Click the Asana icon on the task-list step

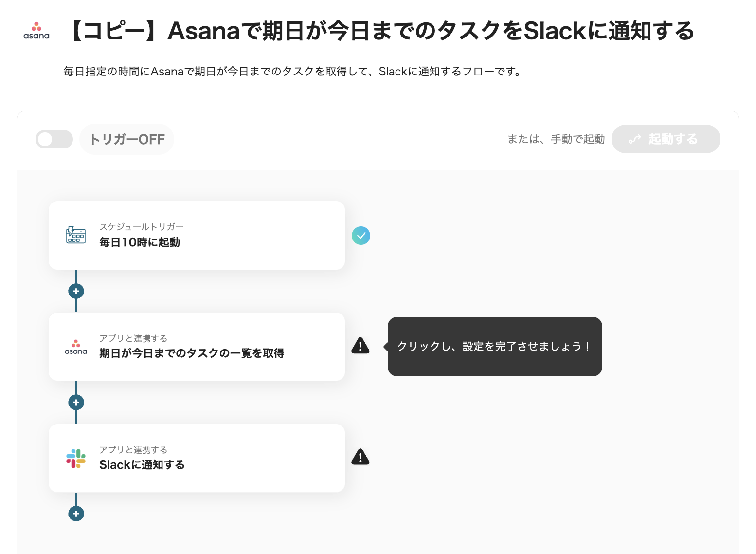76,347
